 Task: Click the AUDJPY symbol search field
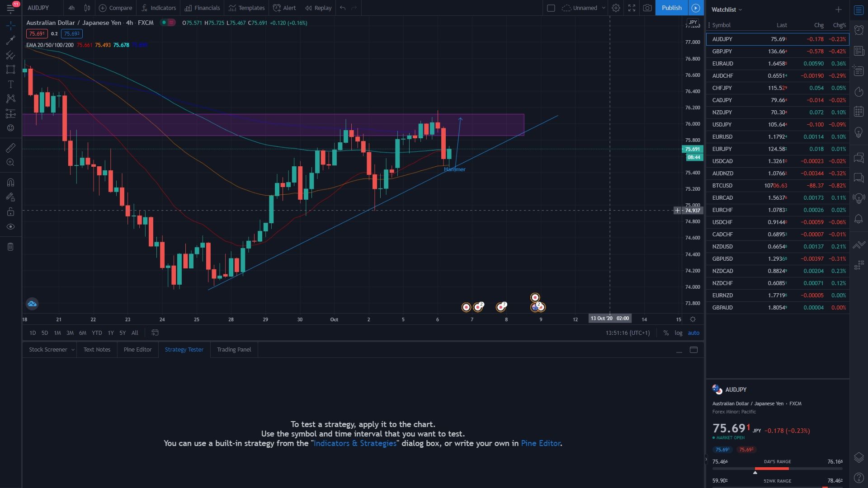(42, 8)
